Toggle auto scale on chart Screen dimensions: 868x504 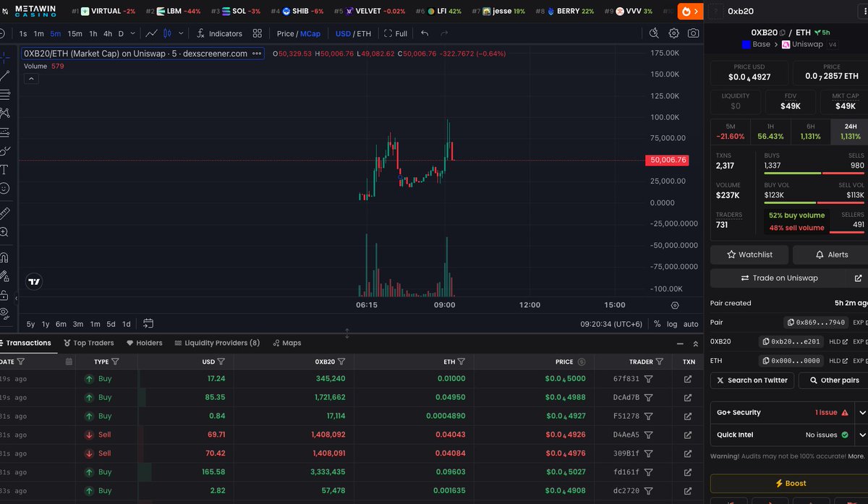coord(691,324)
